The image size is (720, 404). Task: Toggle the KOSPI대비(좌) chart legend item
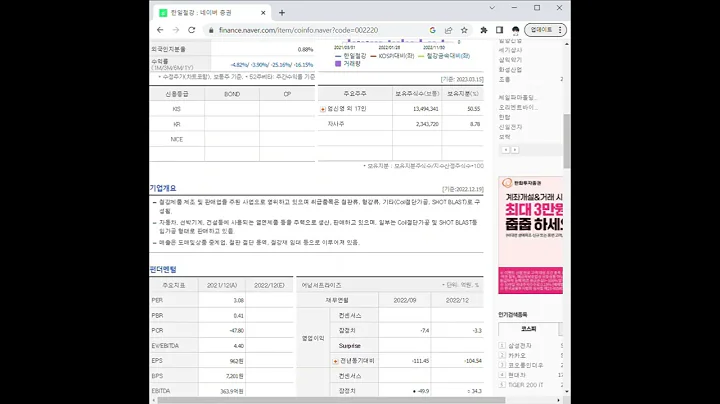pos(392,56)
